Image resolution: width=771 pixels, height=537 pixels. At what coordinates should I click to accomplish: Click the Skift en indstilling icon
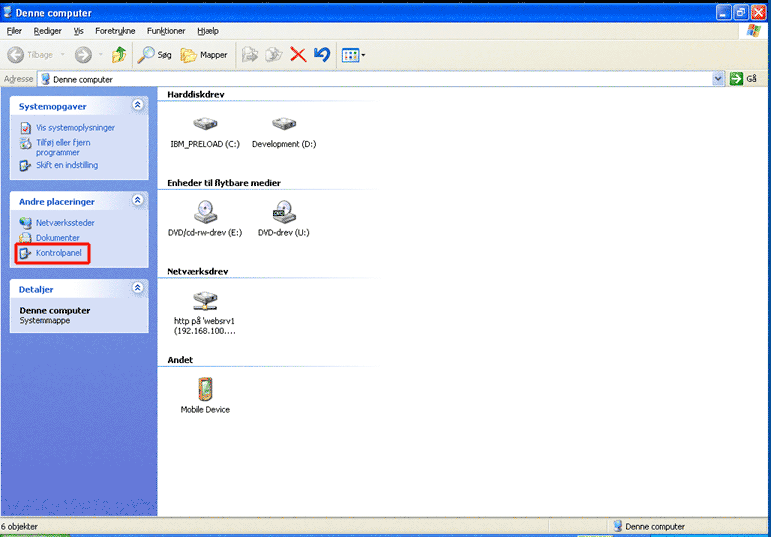(x=26, y=166)
